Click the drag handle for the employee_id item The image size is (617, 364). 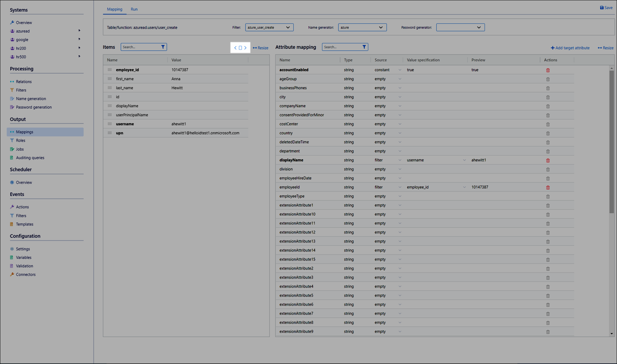(x=110, y=70)
